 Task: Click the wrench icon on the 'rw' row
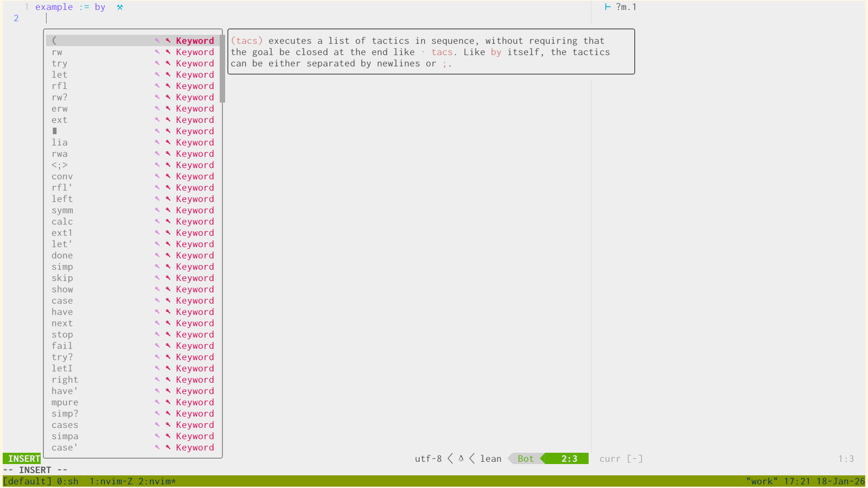tap(168, 52)
